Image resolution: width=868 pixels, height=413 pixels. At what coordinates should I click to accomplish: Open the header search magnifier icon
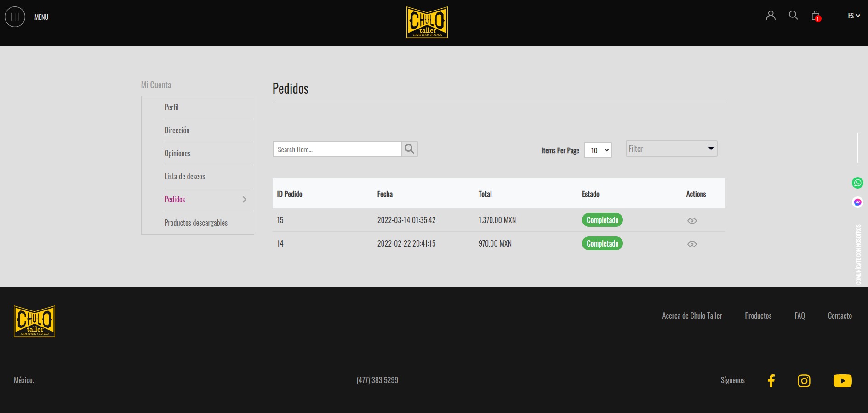click(x=793, y=16)
